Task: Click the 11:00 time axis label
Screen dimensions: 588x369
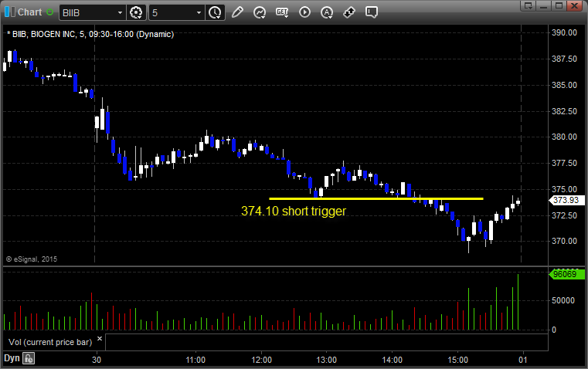Action: point(195,360)
